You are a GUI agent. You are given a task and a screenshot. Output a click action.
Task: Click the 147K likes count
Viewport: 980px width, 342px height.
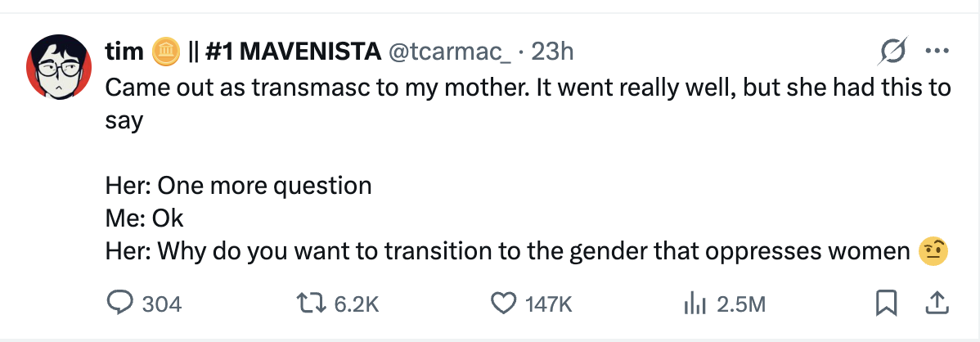[x=548, y=304]
